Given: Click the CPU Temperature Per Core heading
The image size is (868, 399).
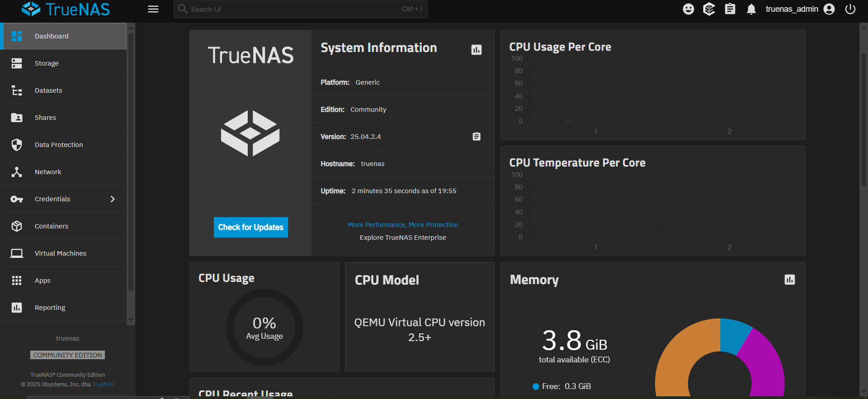Looking at the screenshot, I should 577,163.
